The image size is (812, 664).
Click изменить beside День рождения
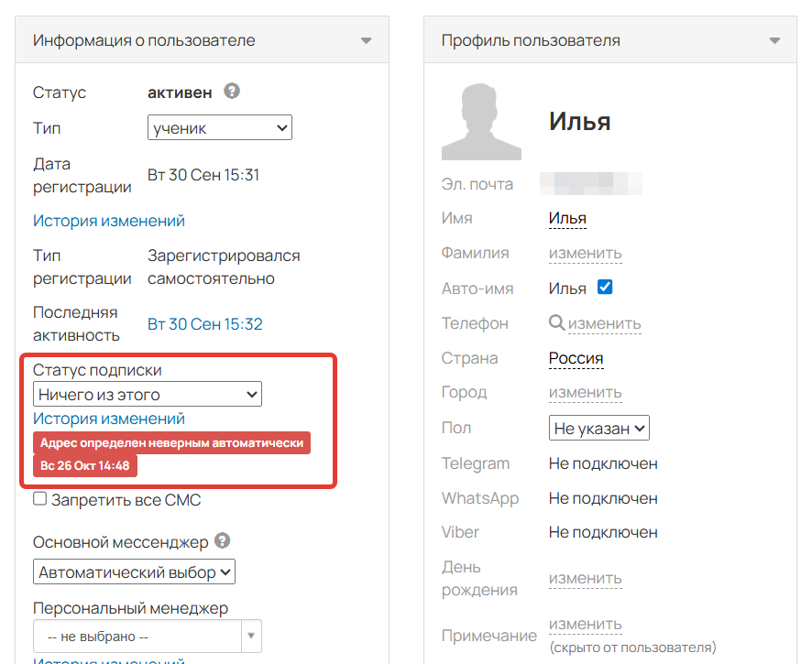[x=585, y=577]
